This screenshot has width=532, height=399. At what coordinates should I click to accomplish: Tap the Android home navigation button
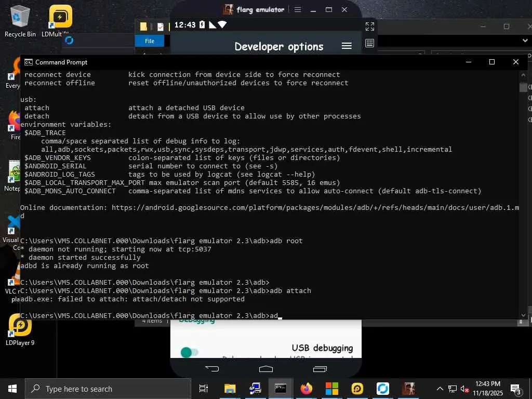click(266, 369)
